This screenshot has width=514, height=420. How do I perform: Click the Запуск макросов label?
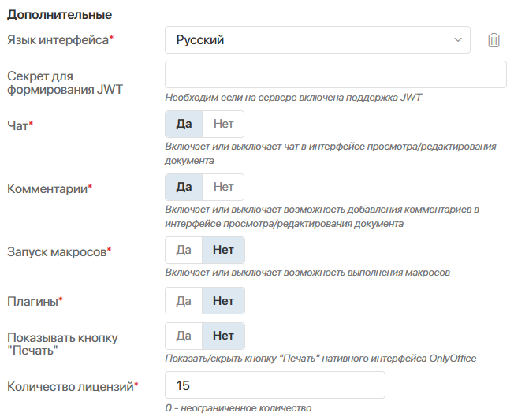pyautogui.click(x=59, y=252)
